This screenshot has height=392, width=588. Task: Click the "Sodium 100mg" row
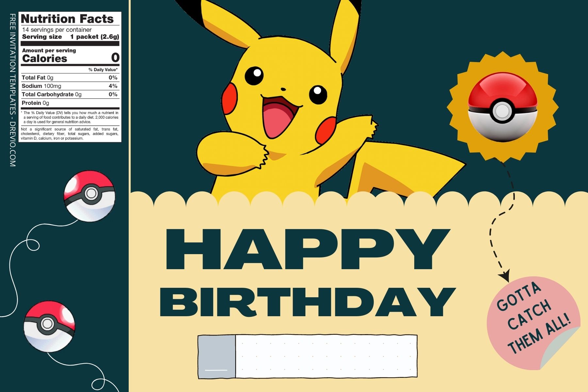pos(70,86)
